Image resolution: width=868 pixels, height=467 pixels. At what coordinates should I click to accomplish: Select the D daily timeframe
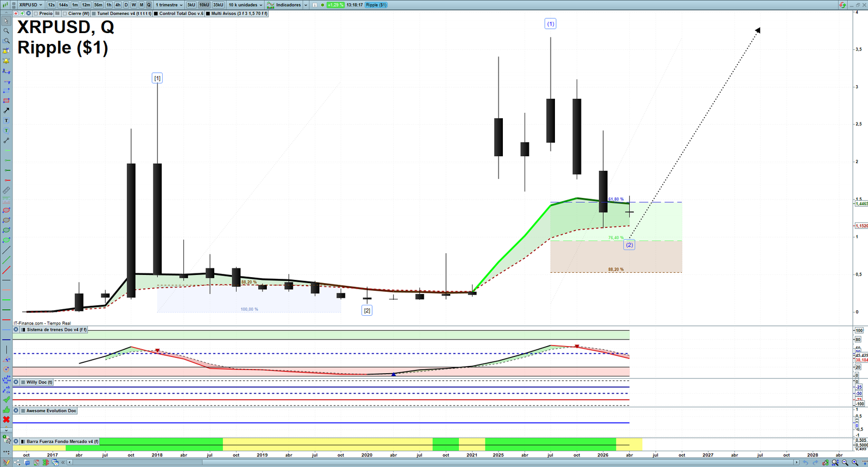tap(126, 5)
